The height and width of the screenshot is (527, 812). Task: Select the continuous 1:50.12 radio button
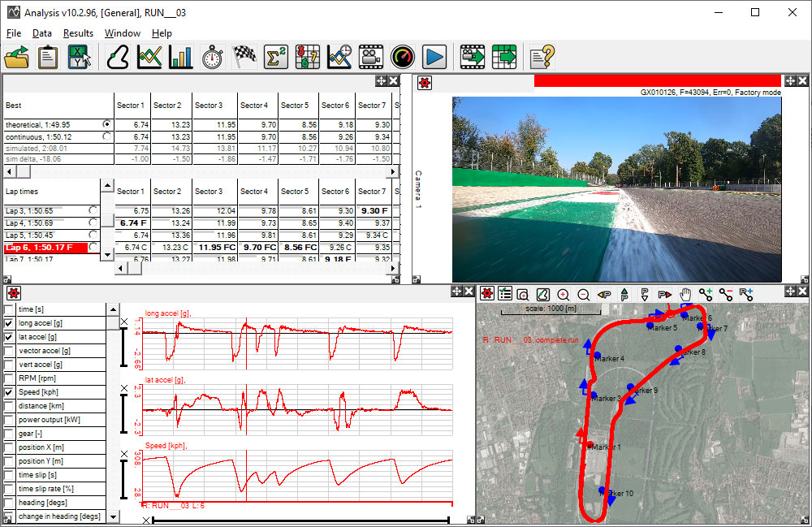(x=106, y=137)
